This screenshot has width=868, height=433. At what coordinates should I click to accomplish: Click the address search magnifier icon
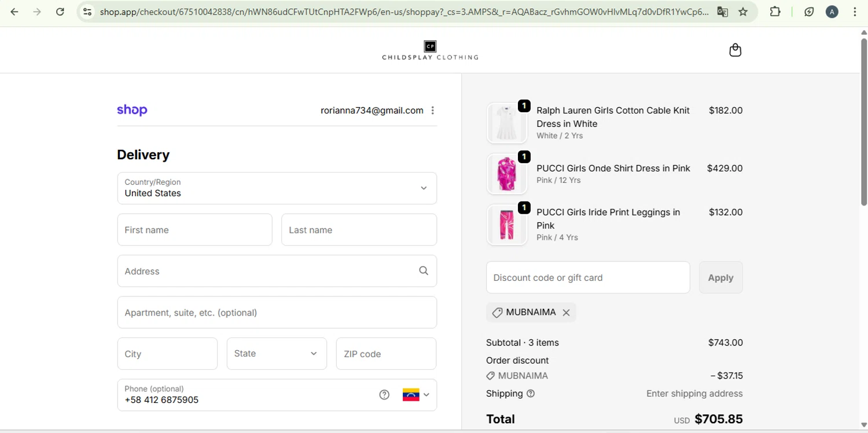[424, 271]
